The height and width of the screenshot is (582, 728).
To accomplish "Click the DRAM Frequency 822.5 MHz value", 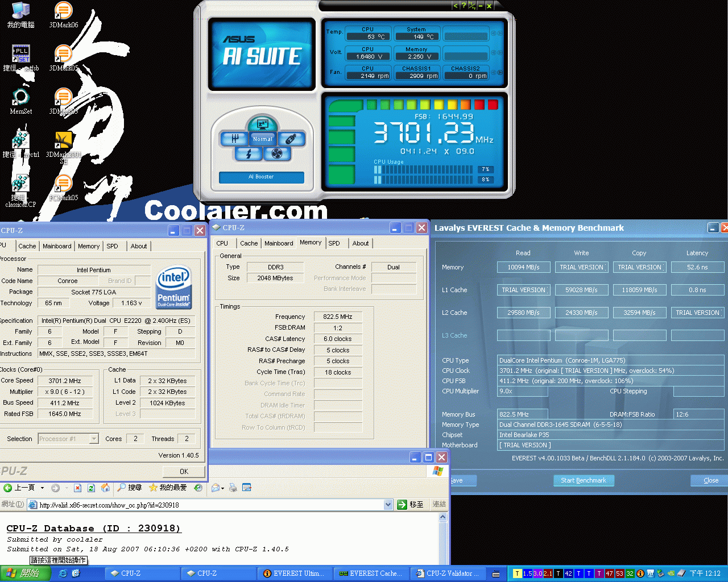I will (x=338, y=317).
